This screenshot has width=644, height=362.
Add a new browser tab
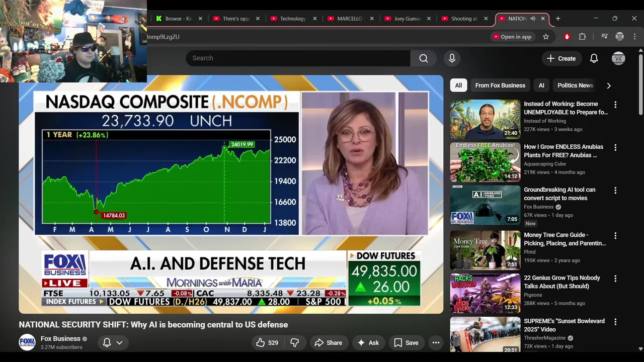557,19
